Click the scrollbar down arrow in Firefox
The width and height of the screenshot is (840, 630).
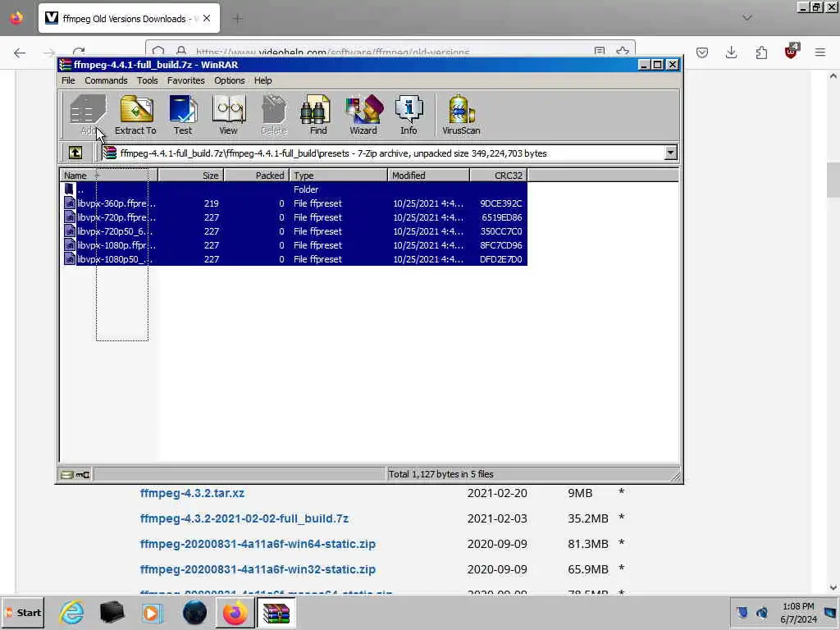pos(833,587)
